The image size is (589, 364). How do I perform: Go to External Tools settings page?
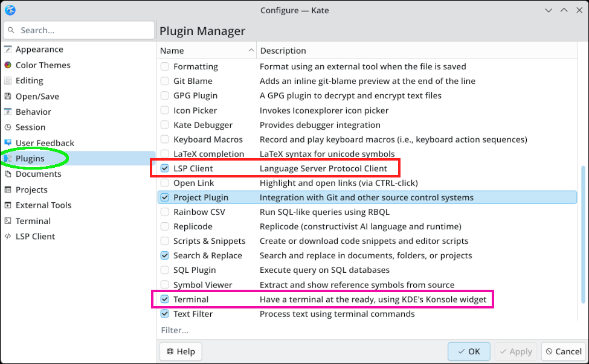pyautogui.click(x=79, y=205)
